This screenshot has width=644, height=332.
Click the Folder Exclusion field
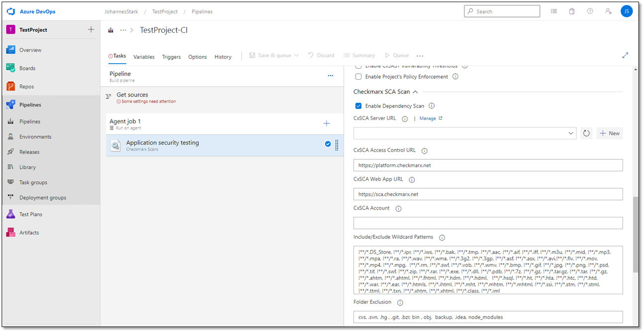[x=488, y=317]
